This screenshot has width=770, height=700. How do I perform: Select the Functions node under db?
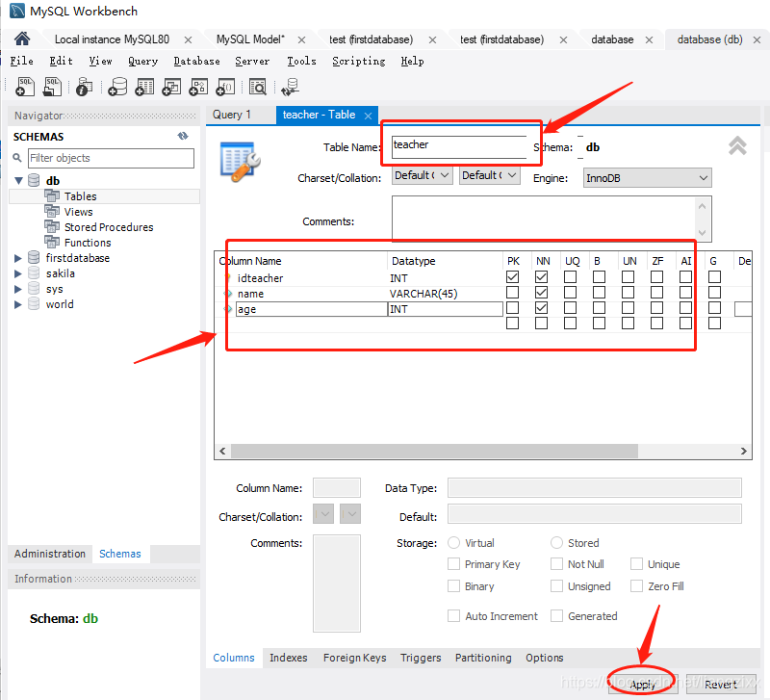point(88,243)
